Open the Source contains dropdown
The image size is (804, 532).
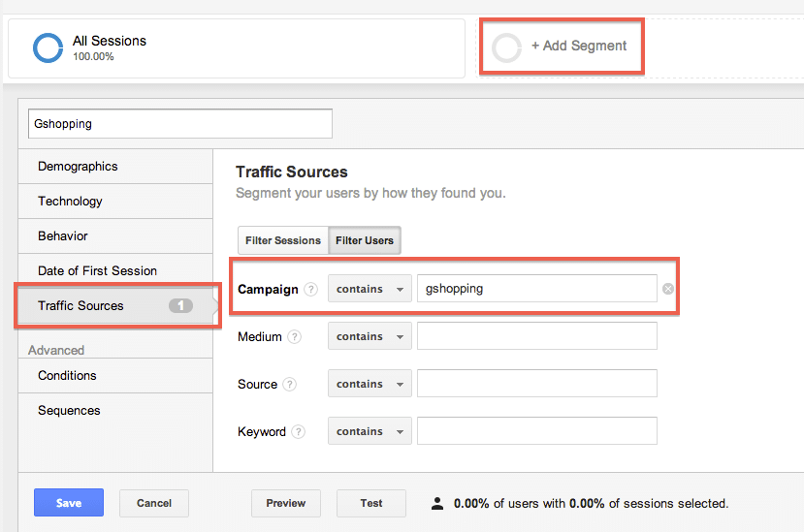pos(370,384)
